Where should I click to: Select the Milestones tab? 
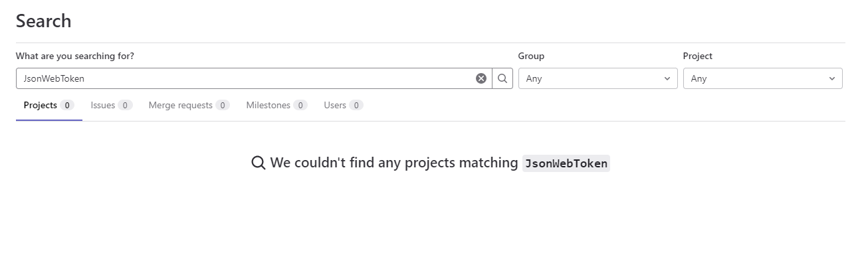(x=276, y=106)
